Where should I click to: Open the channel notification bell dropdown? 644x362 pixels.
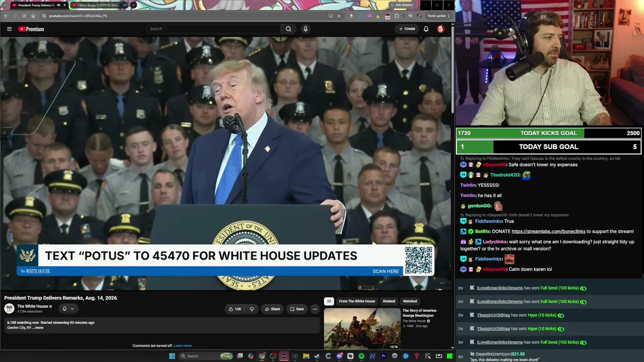coord(68,309)
